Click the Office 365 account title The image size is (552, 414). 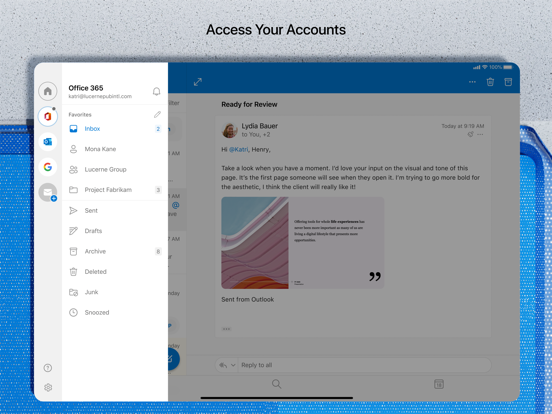86,88
